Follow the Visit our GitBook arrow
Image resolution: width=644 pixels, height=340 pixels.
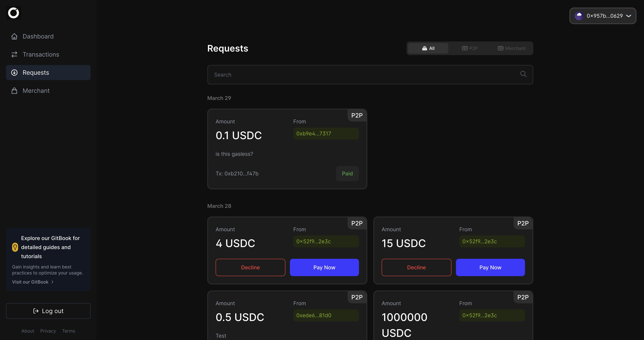[52, 282]
